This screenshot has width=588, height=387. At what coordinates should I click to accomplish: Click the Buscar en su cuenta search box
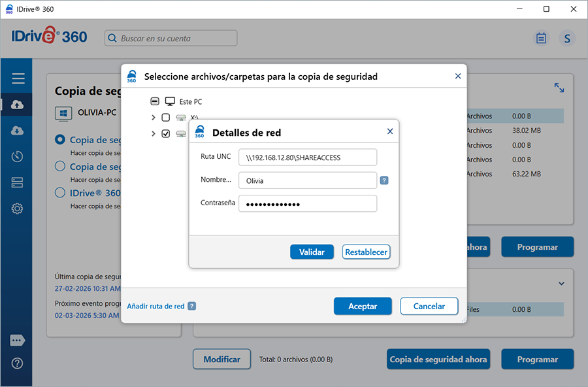(x=171, y=38)
